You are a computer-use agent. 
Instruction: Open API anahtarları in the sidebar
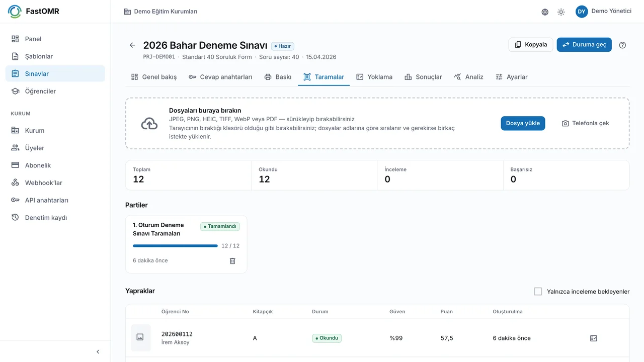(x=55, y=200)
